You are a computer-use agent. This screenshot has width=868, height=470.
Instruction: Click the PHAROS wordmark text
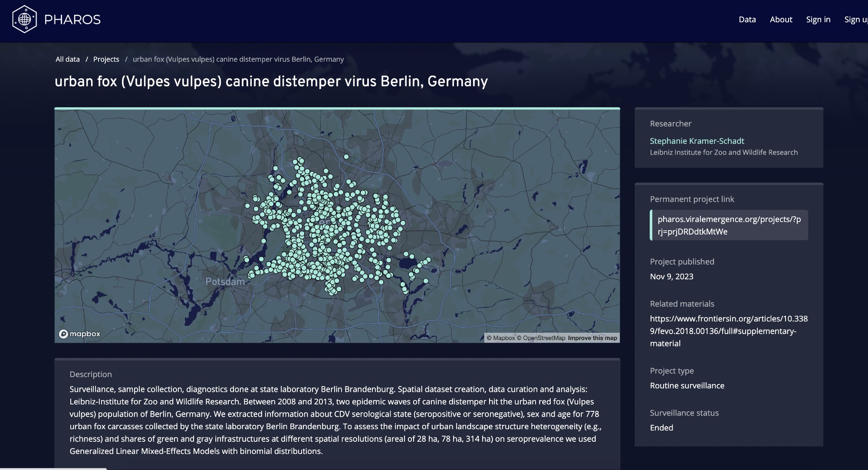coord(72,20)
